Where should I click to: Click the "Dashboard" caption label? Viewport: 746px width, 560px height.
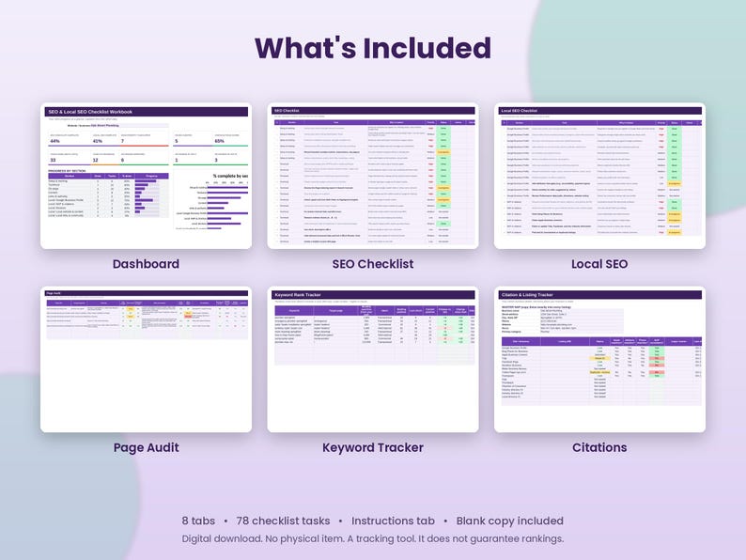pyautogui.click(x=146, y=264)
